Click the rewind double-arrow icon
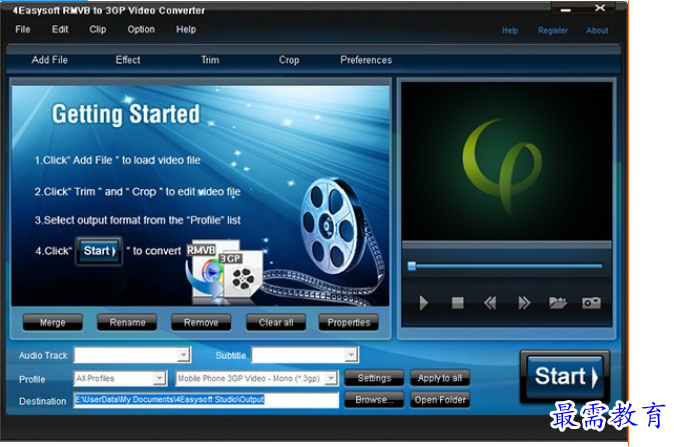 pyautogui.click(x=490, y=303)
